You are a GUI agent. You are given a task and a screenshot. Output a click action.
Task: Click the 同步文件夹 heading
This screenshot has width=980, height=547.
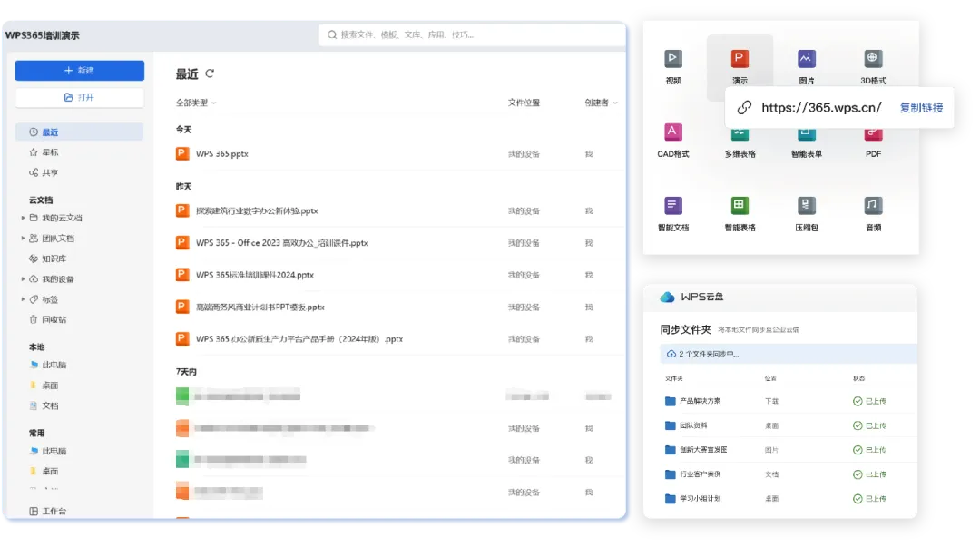point(686,329)
